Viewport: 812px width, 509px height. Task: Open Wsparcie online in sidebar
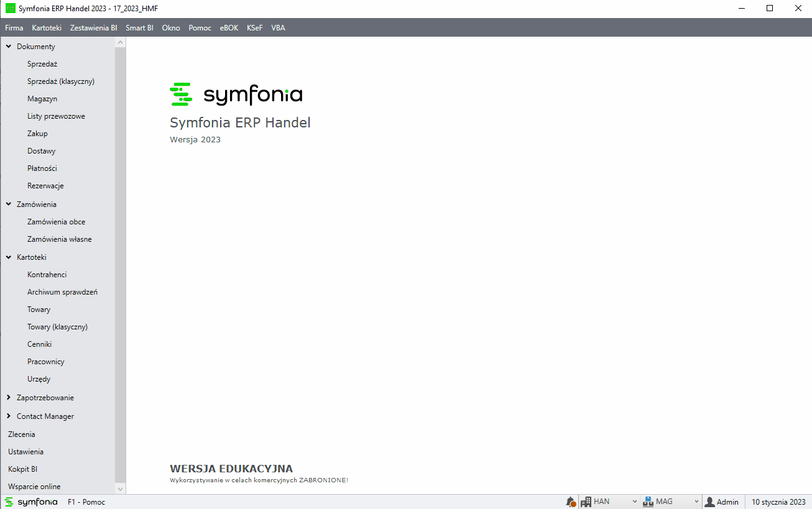tap(34, 487)
